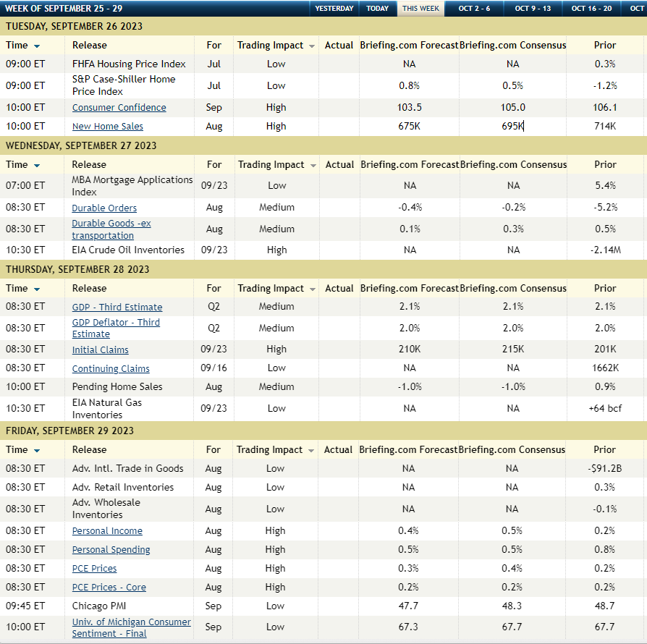Viewport: 647px width, 644px height.
Task: Click Michigan Sentiment forecast value 67.3
Action: [x=408, y=627]
